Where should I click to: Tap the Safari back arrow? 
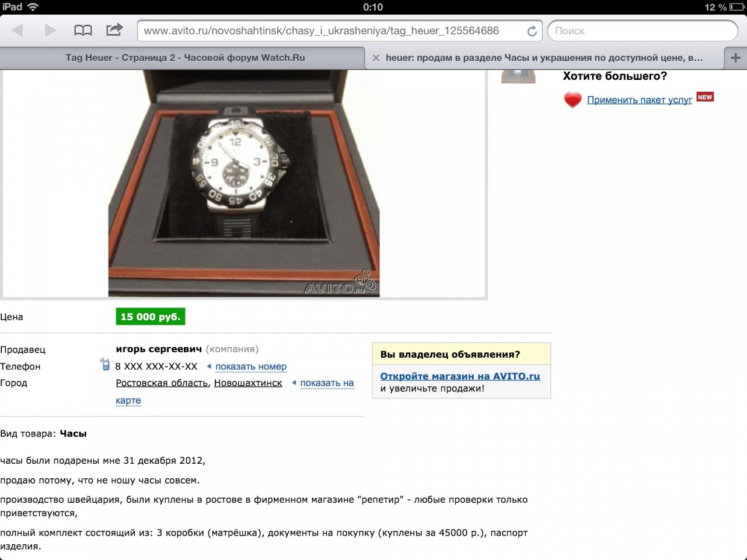[x=18, y=30]
